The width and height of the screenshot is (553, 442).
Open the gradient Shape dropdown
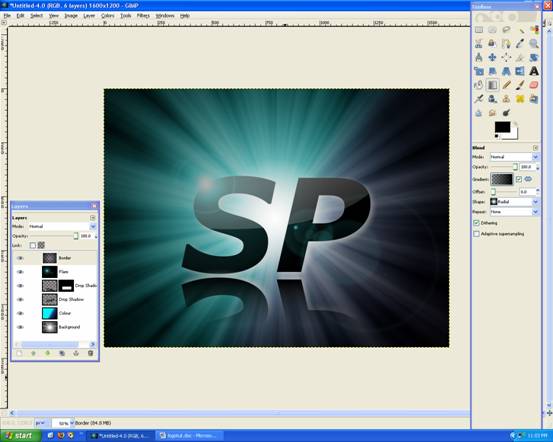(514, 202)
